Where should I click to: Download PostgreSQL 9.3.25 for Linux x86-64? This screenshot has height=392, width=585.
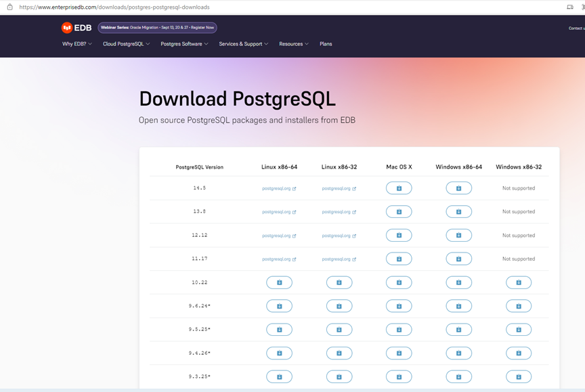pos(279,376)
